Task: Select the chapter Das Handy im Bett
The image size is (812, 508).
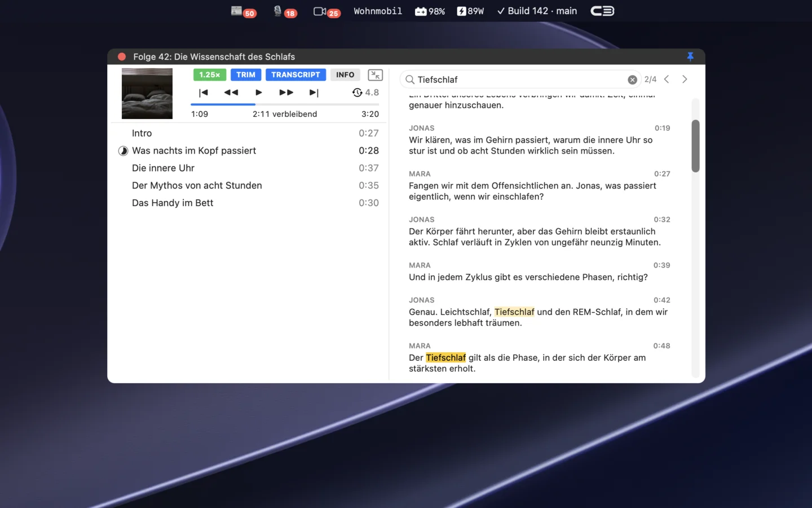Action: tap(249, 203)
